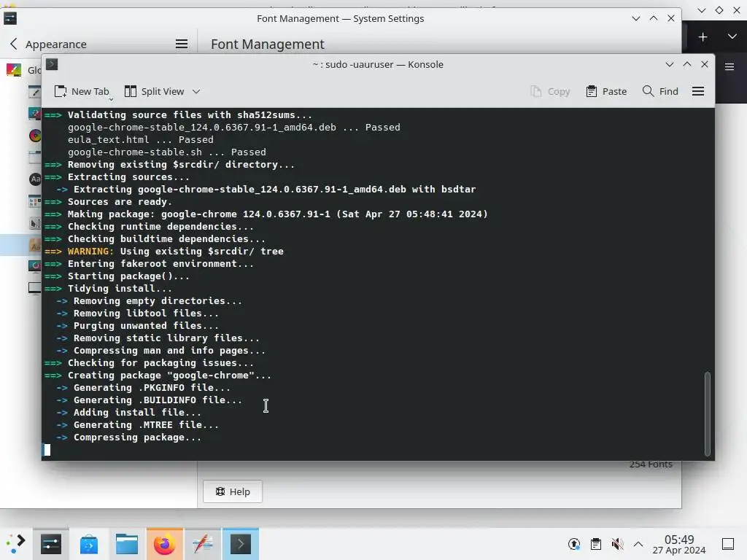Click the 'Starting package()...' line

coord(128,276)
